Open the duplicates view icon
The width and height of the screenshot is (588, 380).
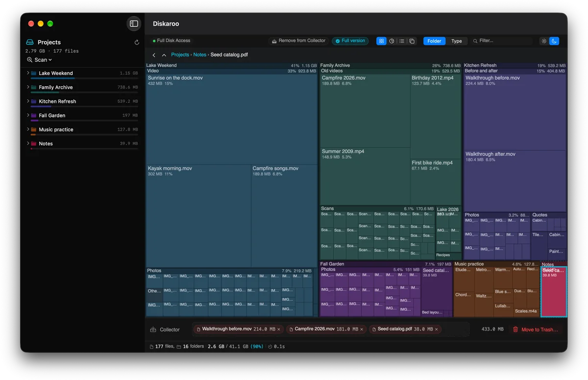point(412,41)
